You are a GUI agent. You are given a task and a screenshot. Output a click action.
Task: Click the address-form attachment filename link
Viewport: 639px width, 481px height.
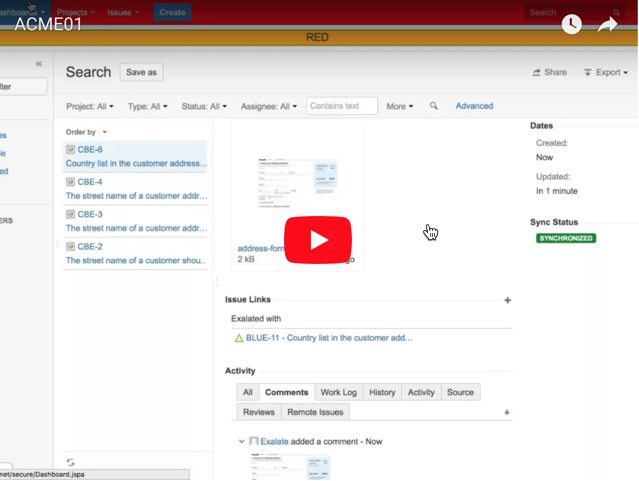(261, 248)
